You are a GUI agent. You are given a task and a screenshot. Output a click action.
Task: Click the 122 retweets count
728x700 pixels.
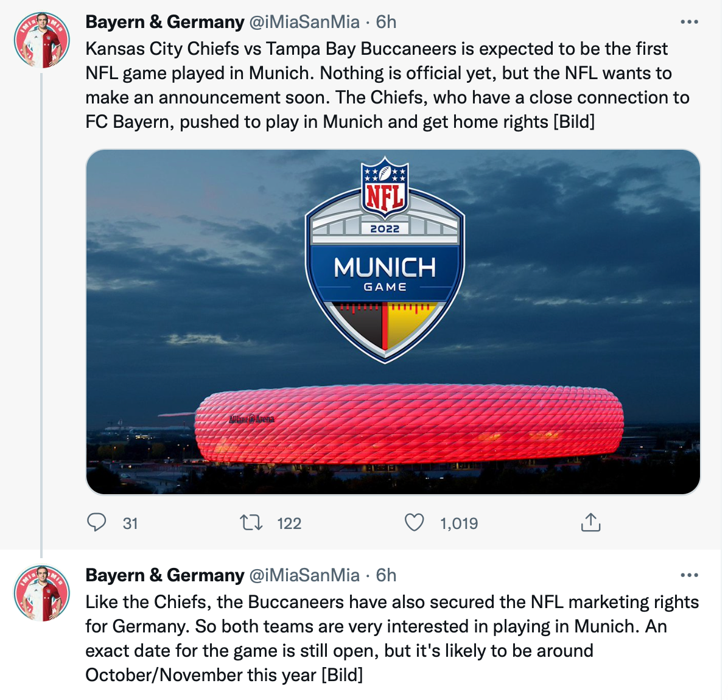pyautogui.click(x=289, y=523)
